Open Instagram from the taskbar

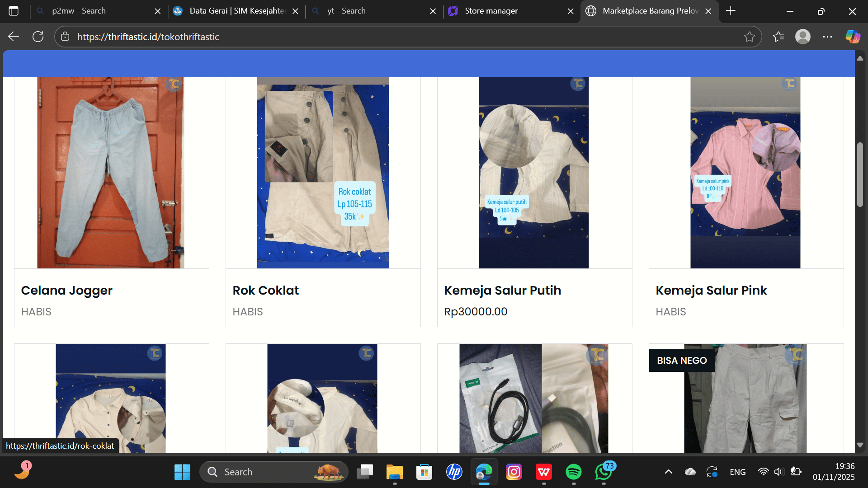[x=514, y=472]
